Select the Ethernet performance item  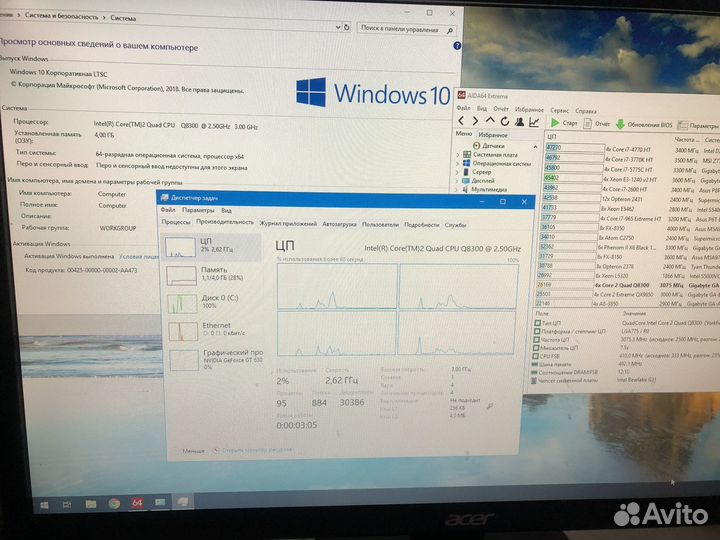[x=213, y=331]
